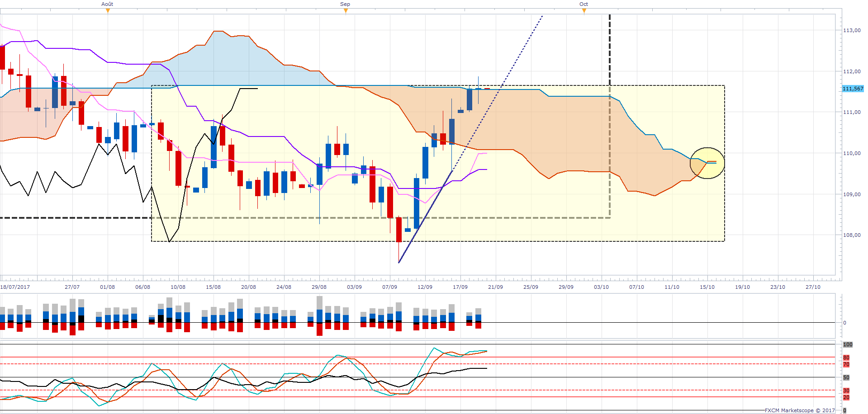This screenshot has height=414, width=868.
Task: Click the 113,00 price axis label
Action: [852, 30]
